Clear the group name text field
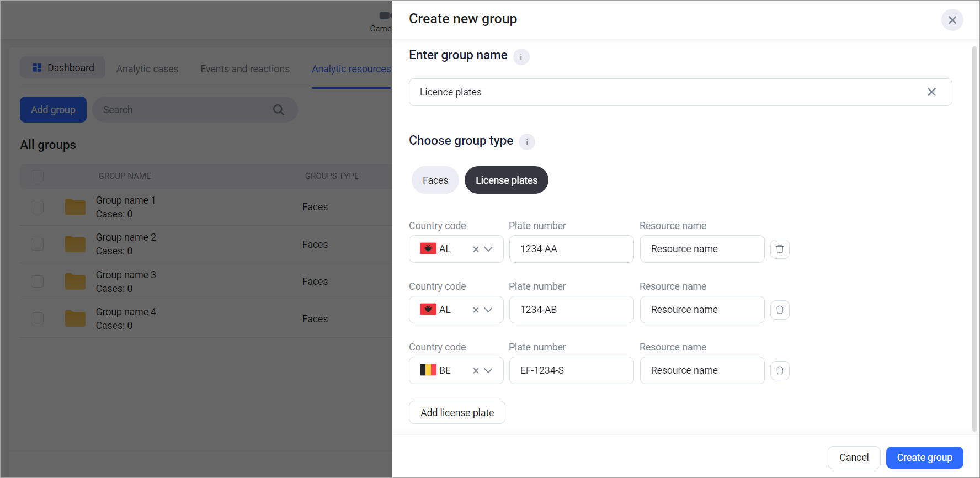 (931, 92)
